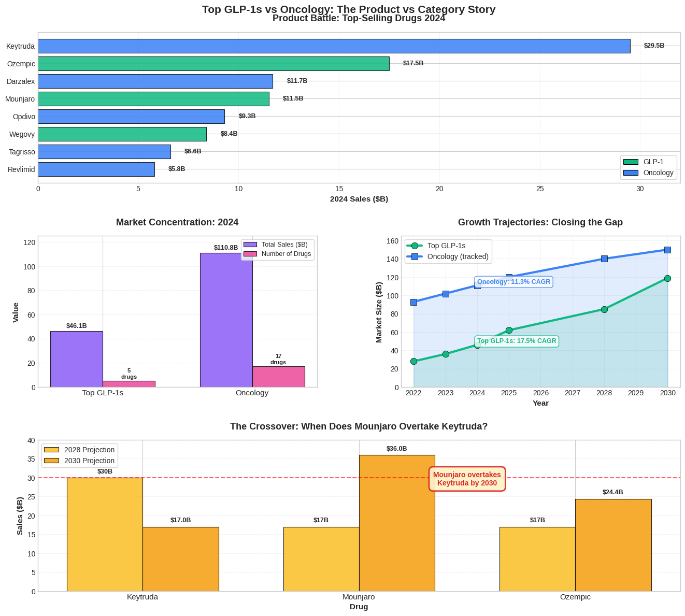Select the Keytruda bar in top-selling drugs chart

coord(334,46)
